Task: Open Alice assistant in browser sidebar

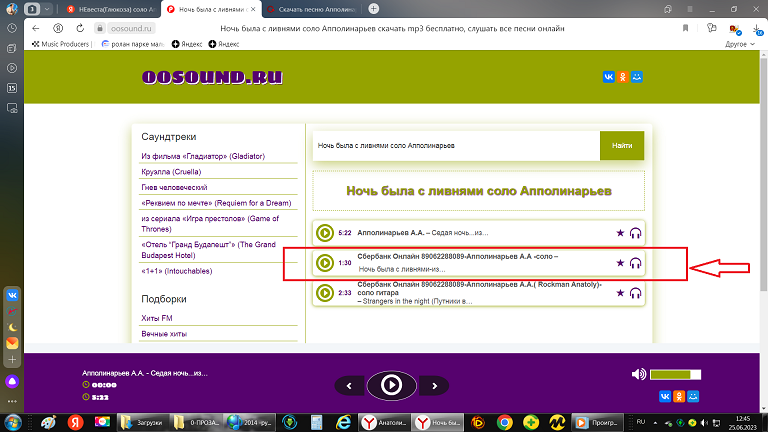Action: tap(12, 382)
